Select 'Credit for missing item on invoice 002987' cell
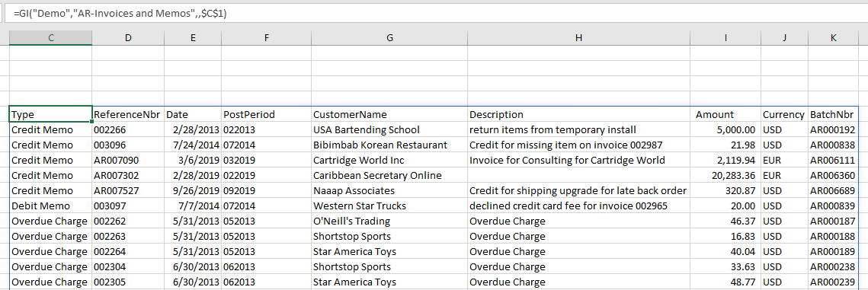The width and height of the screenshot is (868, 290). [x=578, y=145]
